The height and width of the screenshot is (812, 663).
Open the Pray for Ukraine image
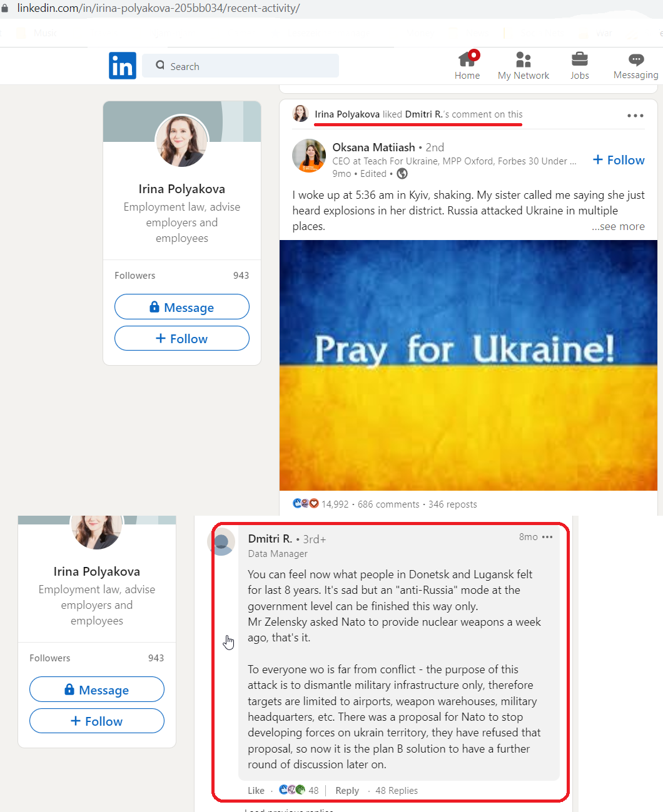[468, 366]
